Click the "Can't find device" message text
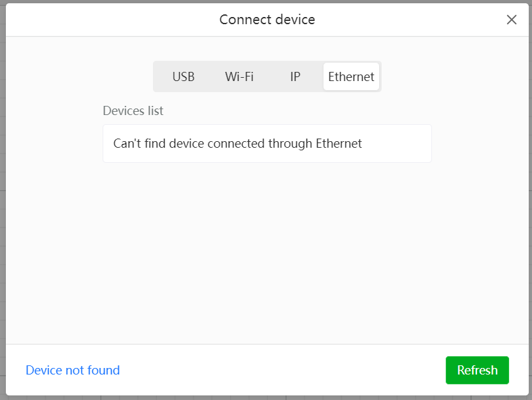532x400 pixels. 237,144
